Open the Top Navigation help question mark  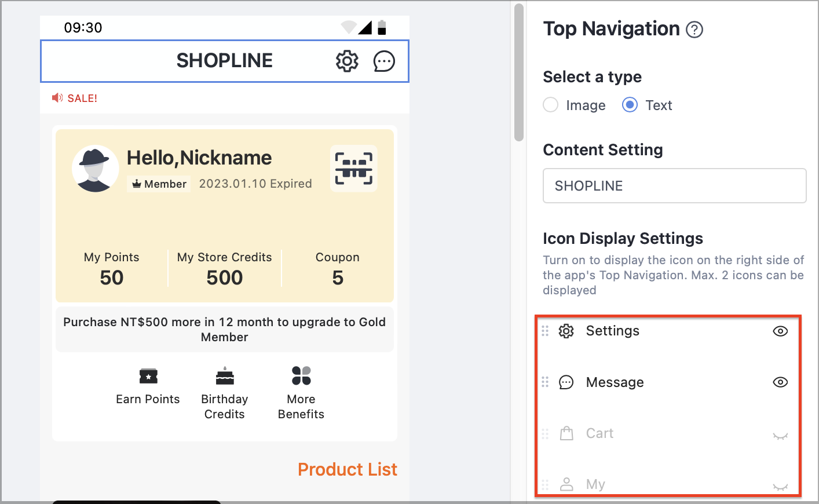tap(694, 30)
